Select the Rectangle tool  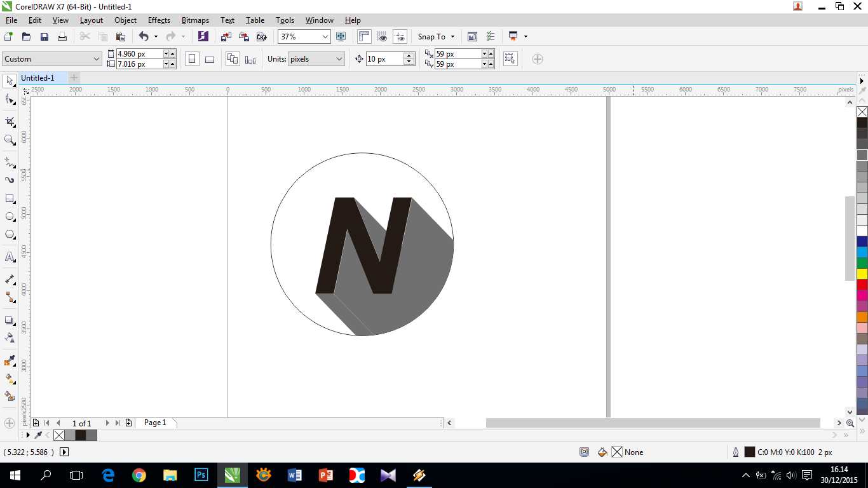10,198
